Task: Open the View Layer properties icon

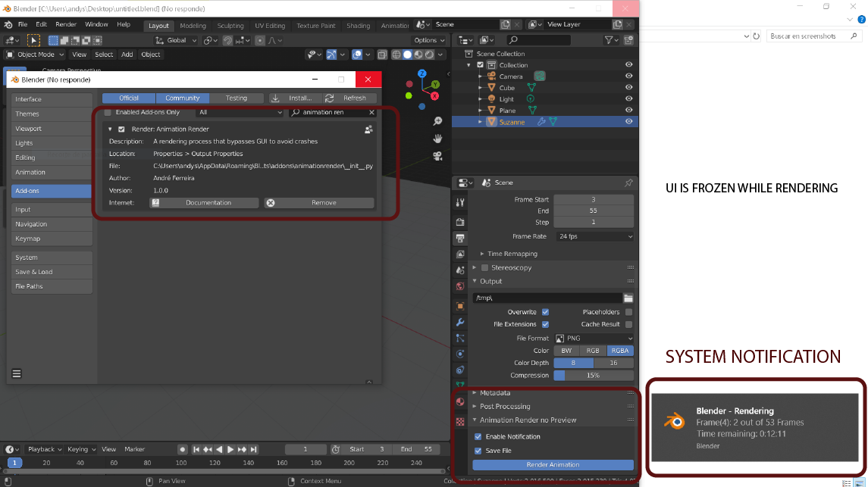Action: point(460,254)
